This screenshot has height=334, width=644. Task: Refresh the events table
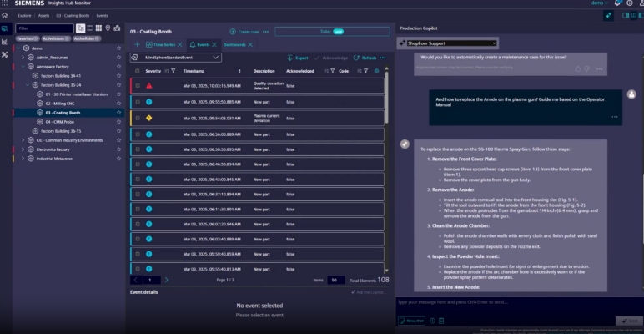coord(365,58)
